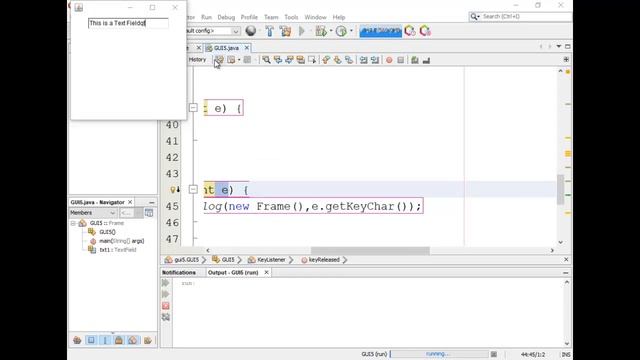640x360 pixels.
Task: Click the Build Project hammer icon
Action: click(269, 31)
